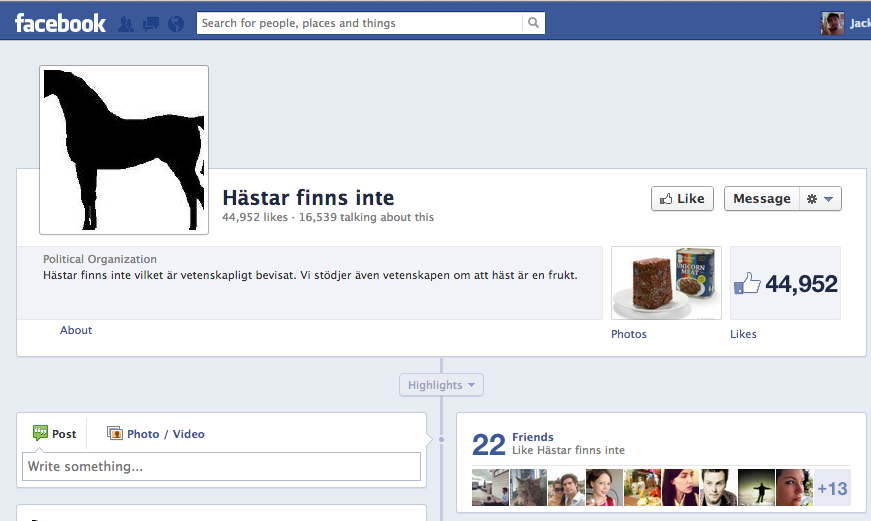
Task: Click the Facebook logo
Action: [x=60, y=23]
